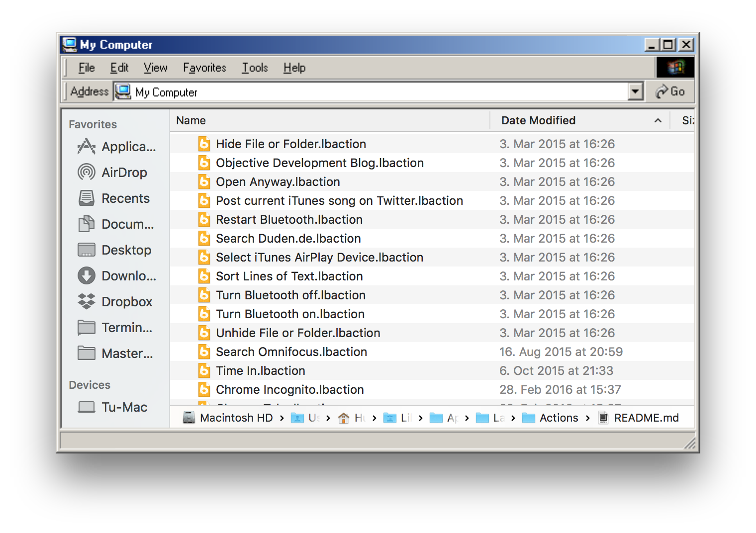Click Restart Bluetooth.lbaction file icon
The width and height of the screenshot is (756, 533).
click(x=204, y=219)
